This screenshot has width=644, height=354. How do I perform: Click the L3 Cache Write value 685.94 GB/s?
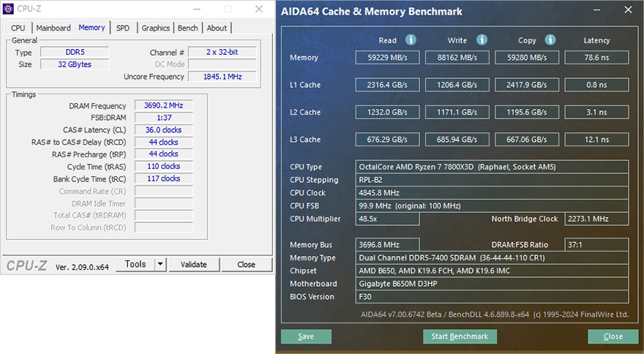457,140
